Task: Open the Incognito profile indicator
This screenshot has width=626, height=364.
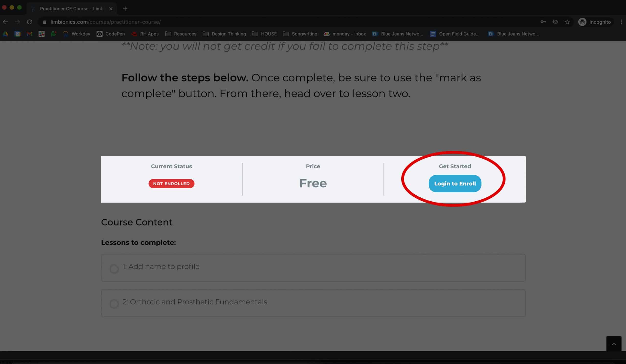Action: [595, 22]
